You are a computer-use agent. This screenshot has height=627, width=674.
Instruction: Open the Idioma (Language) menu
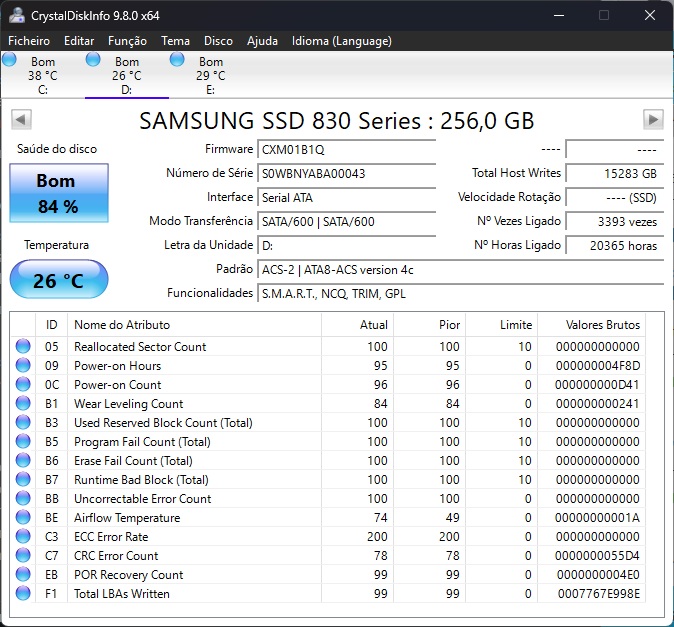point(341,41)
